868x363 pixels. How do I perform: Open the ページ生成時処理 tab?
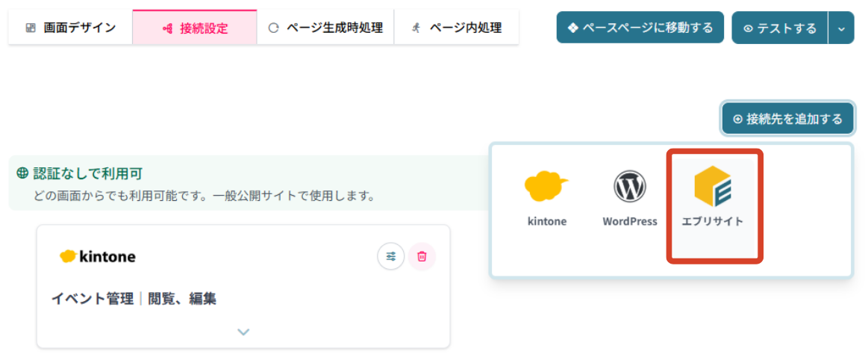click(x=325, y=28)
